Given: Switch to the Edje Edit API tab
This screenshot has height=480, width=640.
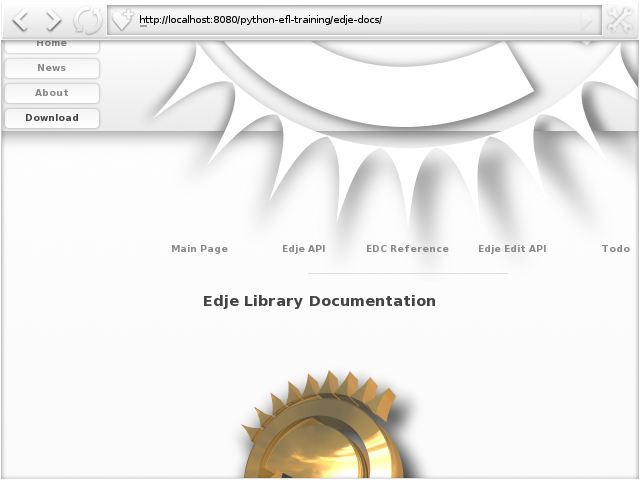Looking at the screenshot, I should click(512, 249).
